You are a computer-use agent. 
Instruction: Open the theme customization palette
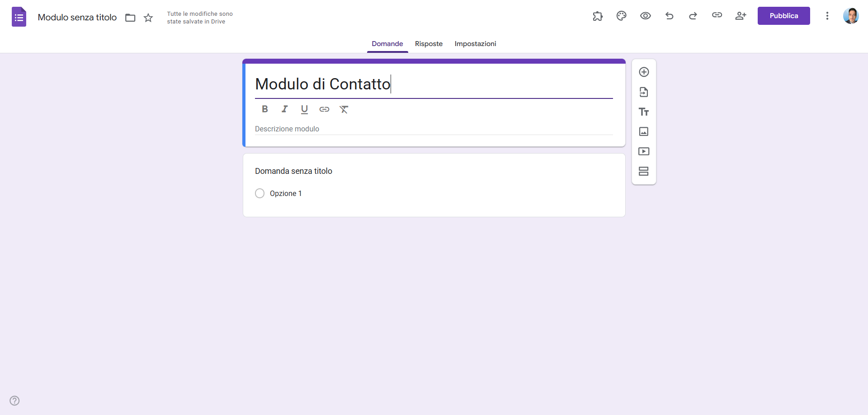click(x=622, y=16)
